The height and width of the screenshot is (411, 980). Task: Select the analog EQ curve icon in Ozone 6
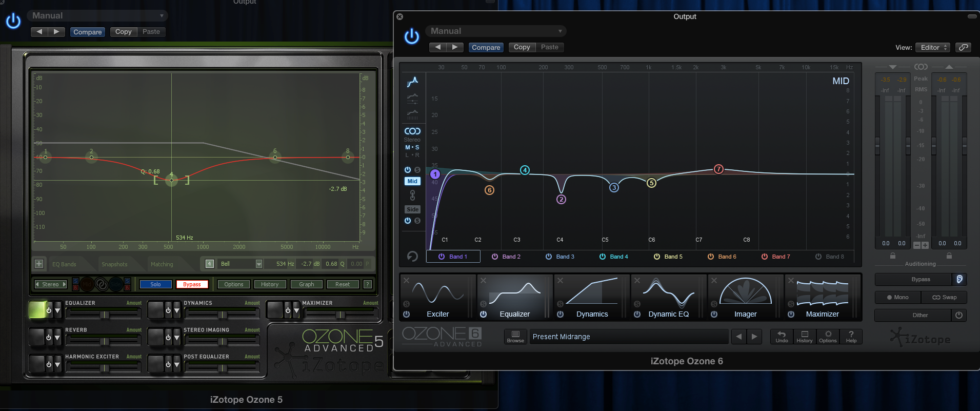pyautogui.click(x=412, y=82)
